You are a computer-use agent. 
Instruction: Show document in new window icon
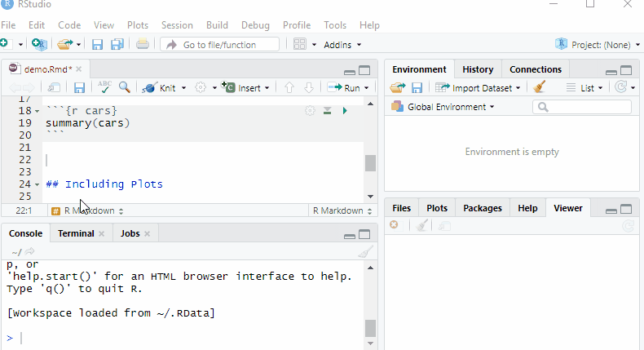(x=54, y=87)
